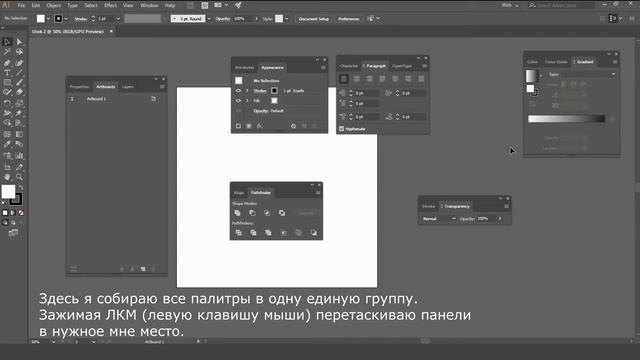
Task: Click the Document Setup button
Action: point(313,19)
